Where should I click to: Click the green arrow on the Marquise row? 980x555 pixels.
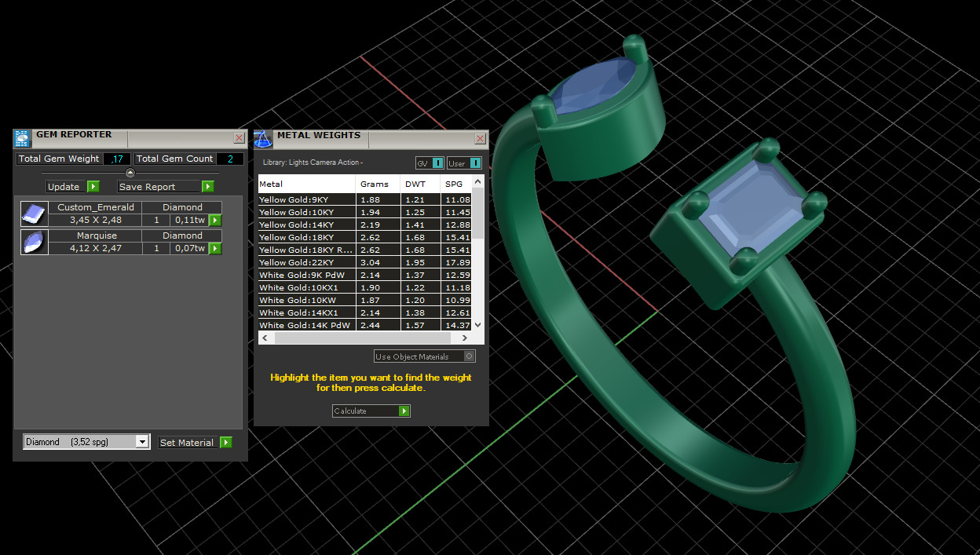[x=215, y=249]
